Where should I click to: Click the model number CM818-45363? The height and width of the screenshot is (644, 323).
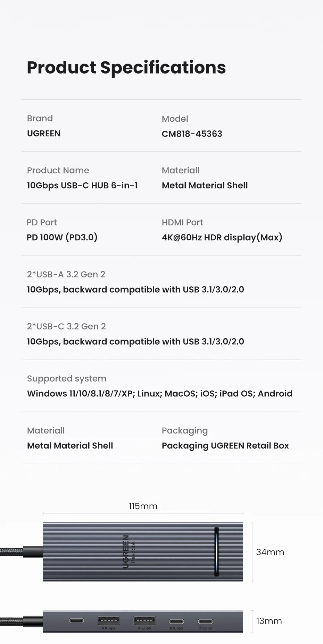pyautogui.click(x=192, y=134)
